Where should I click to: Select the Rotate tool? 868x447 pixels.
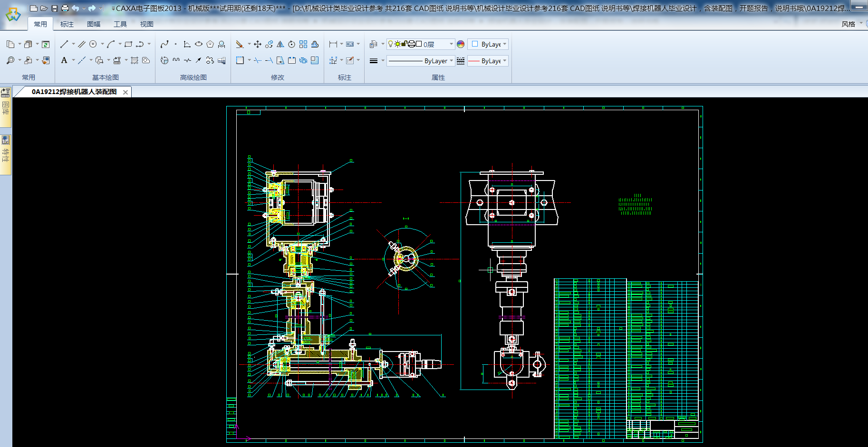pyautogui.click(x=291, y=44)
